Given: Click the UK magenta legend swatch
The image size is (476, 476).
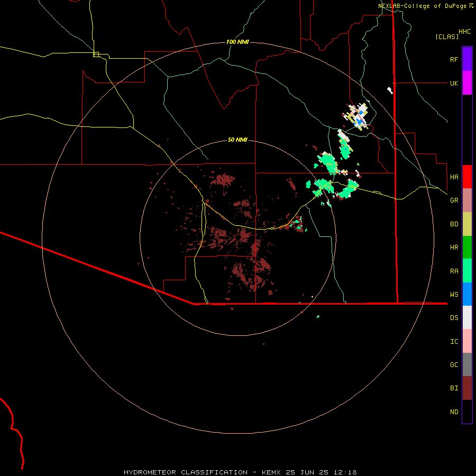Looking at the screenshot, I should 467,83.
